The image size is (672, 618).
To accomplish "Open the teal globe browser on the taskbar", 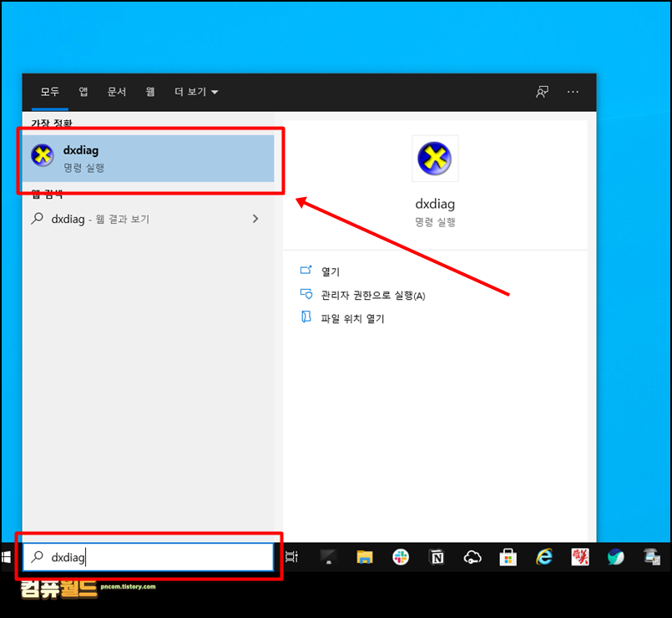I will (616, 557).
